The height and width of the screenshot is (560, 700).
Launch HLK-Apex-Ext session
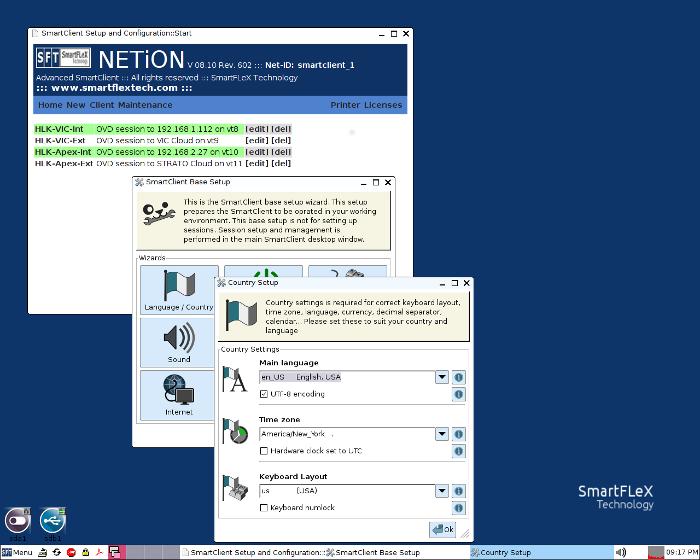63,163
